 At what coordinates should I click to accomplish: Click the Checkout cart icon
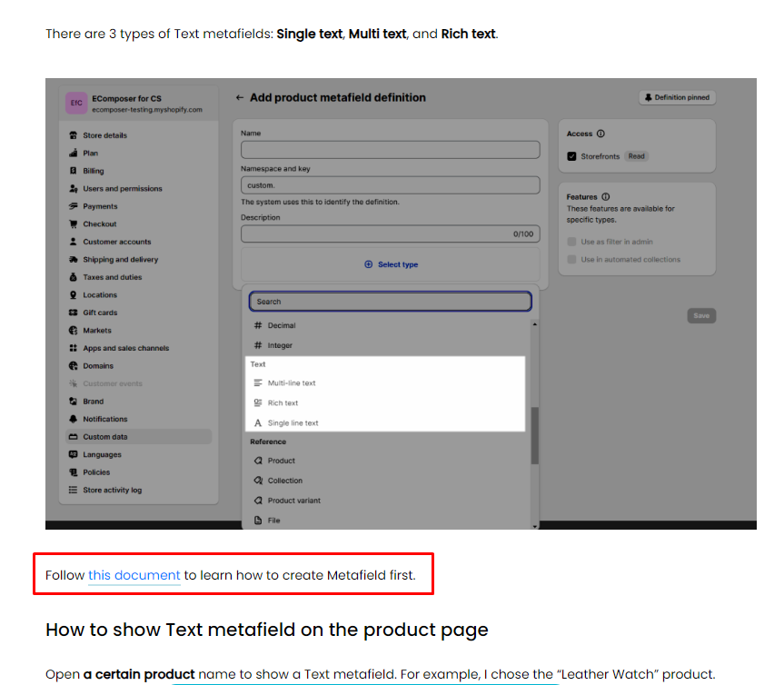coord(74,224)
